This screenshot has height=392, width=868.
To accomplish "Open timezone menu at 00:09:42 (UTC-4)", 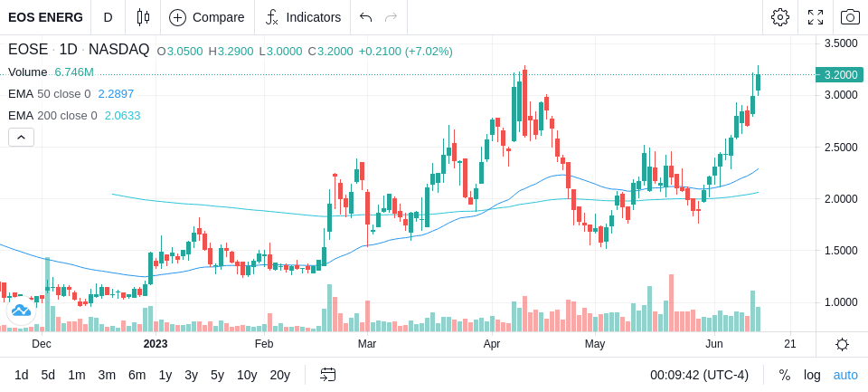I will (x=699, y=375).
